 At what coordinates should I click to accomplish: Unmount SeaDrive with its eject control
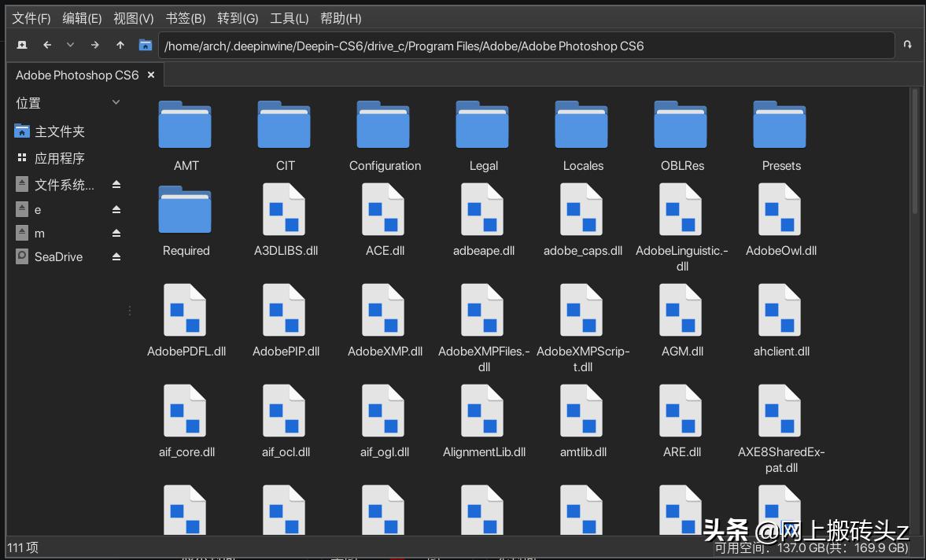tap(117, 256)
